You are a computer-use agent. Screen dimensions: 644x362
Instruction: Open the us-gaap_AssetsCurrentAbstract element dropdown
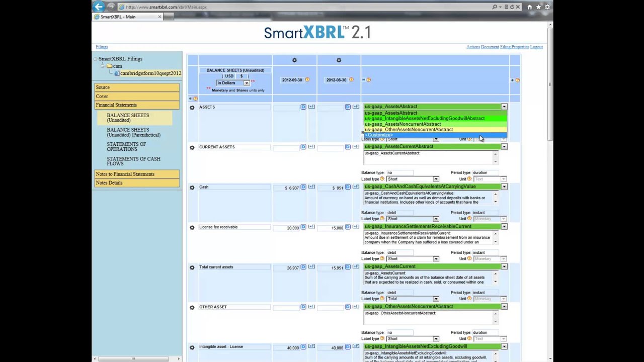tap(504, 147)
